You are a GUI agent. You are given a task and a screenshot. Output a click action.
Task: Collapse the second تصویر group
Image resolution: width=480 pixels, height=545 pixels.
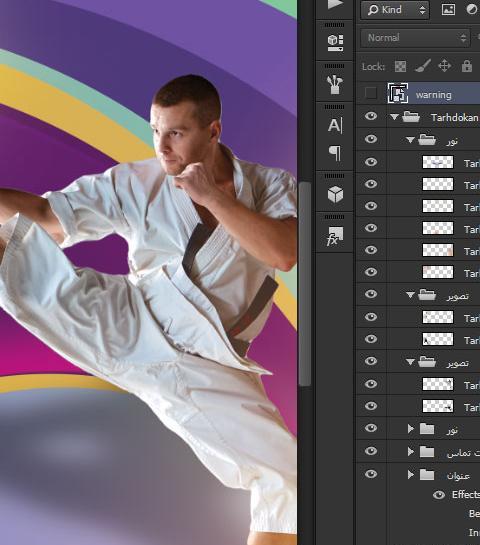click(x=410, y=362)
